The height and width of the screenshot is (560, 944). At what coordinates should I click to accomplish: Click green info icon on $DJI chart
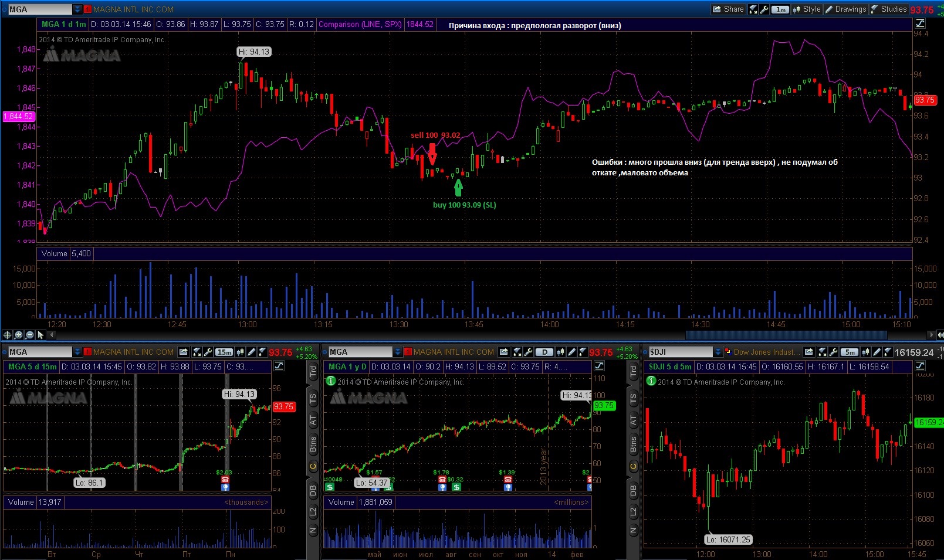click(x=651, y=381)
